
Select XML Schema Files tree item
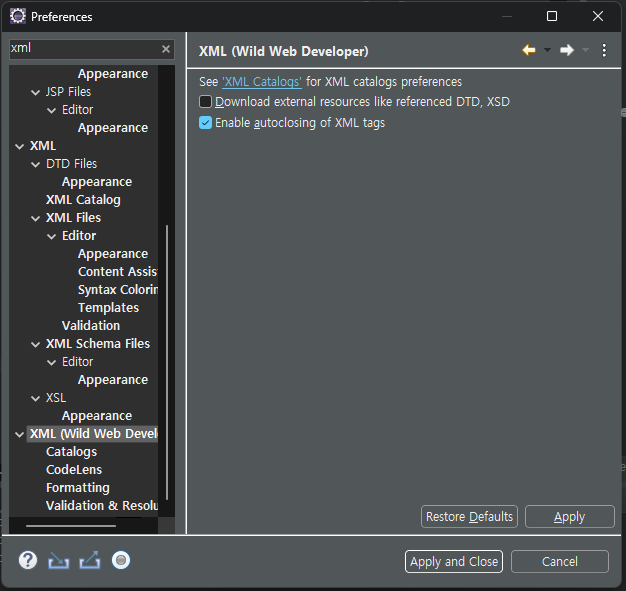tap(98, 343)
